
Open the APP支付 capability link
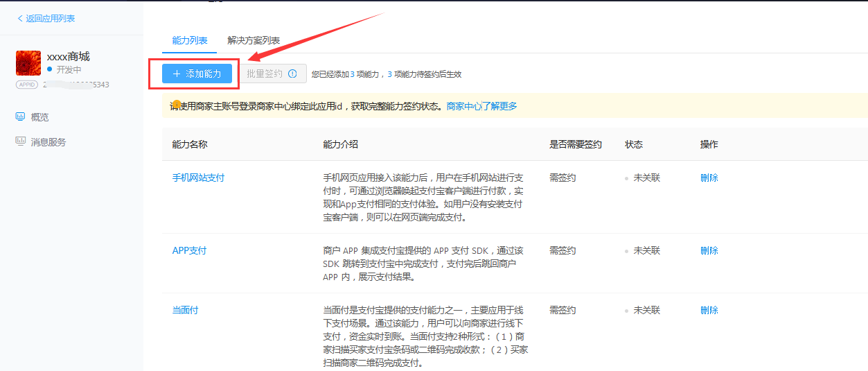coord(189,250)
